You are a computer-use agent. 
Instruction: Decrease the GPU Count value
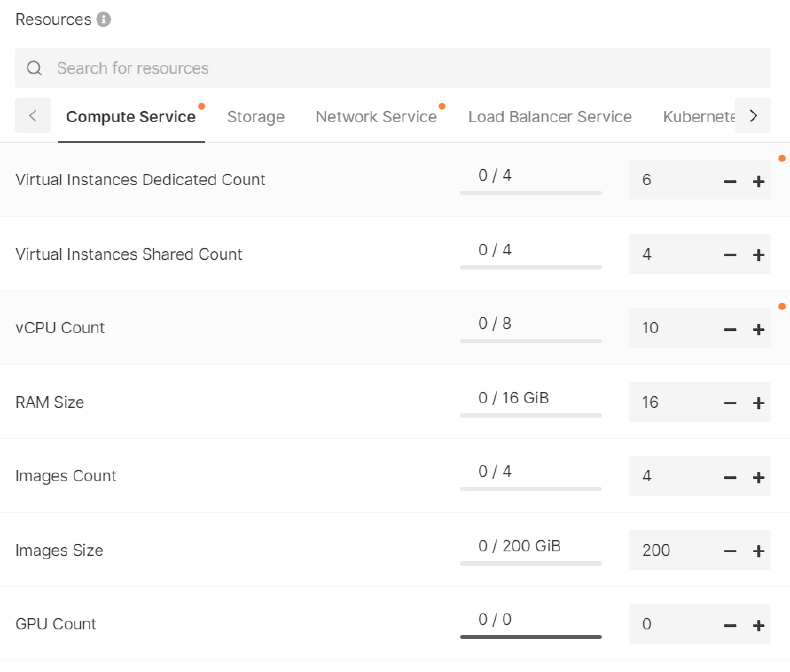[x=730, y=625]
